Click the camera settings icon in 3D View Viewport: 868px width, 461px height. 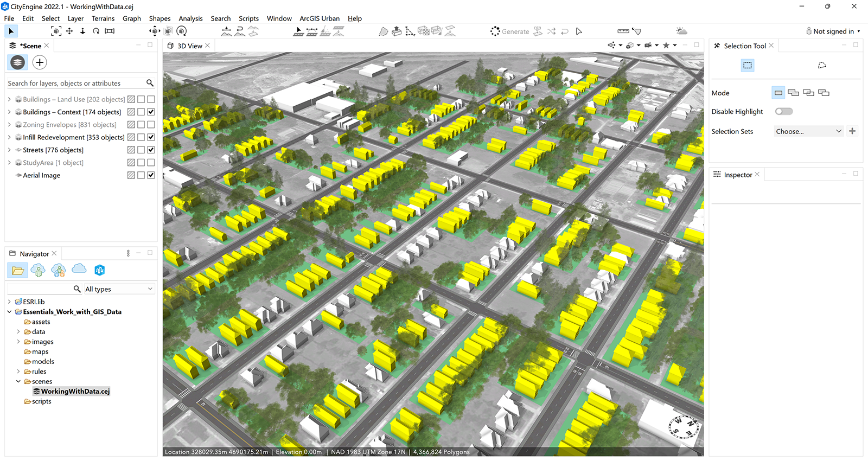(648, 46)
